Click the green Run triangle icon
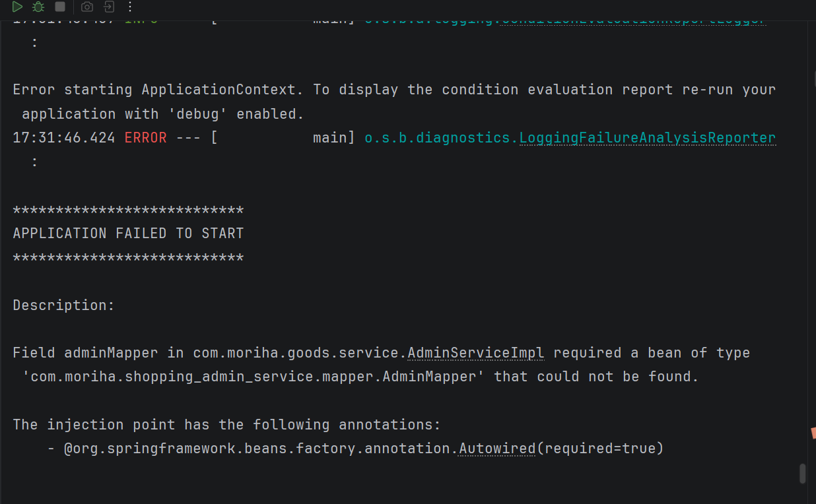 click(x=17, y=7)
